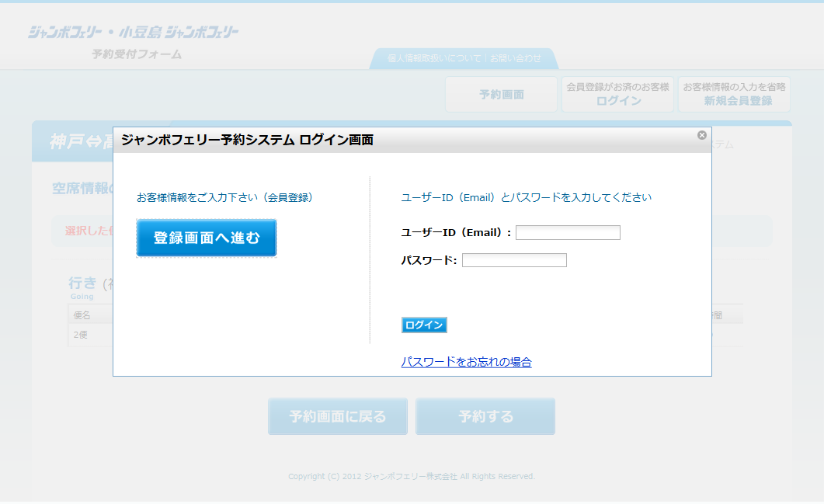Click the ログイン button in the dialog
The height and width of the screenshot is (504, 824).
(x=424, y=325)
